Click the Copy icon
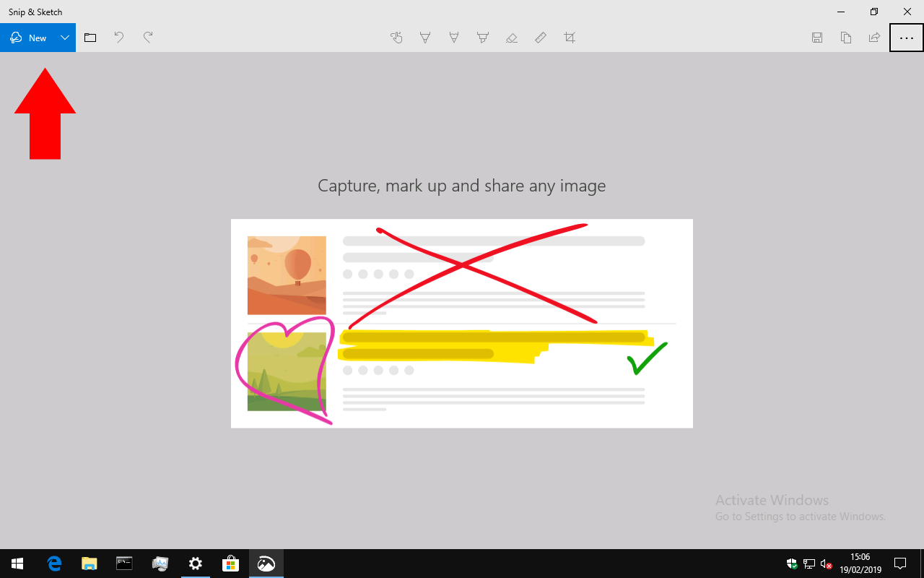The image size is (924, 578). tap(846, 38)
